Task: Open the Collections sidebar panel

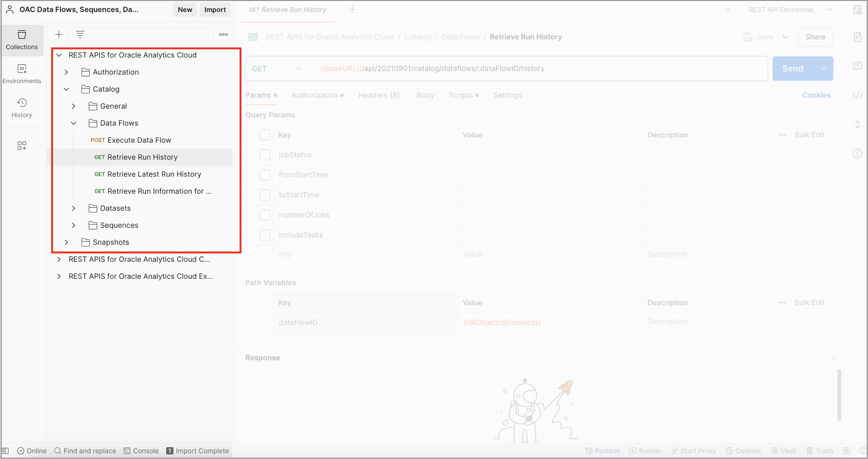Action: [22, 40]
